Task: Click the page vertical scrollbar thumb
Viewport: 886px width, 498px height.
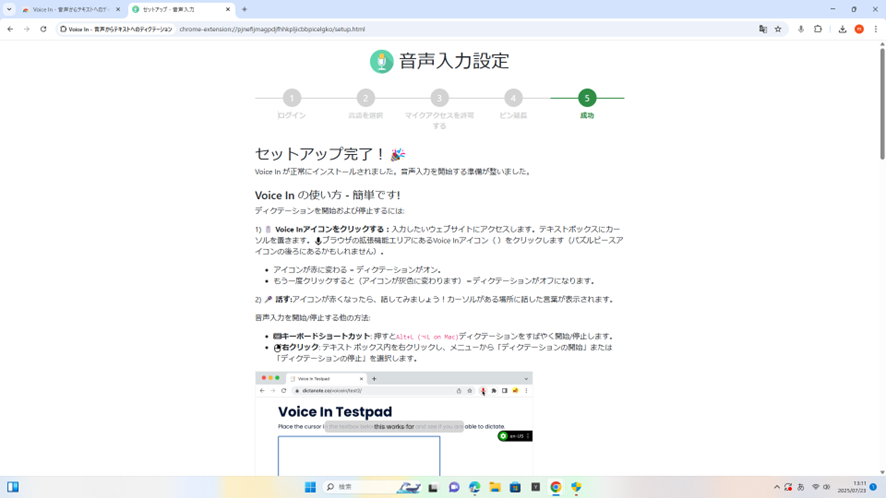Action: 881,103
